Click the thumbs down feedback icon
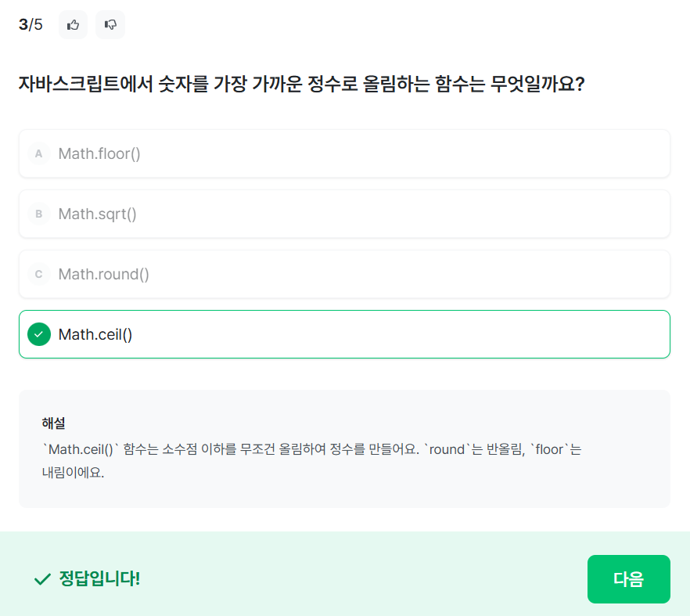This screenshot has width=690, height=616. point(110,25)
